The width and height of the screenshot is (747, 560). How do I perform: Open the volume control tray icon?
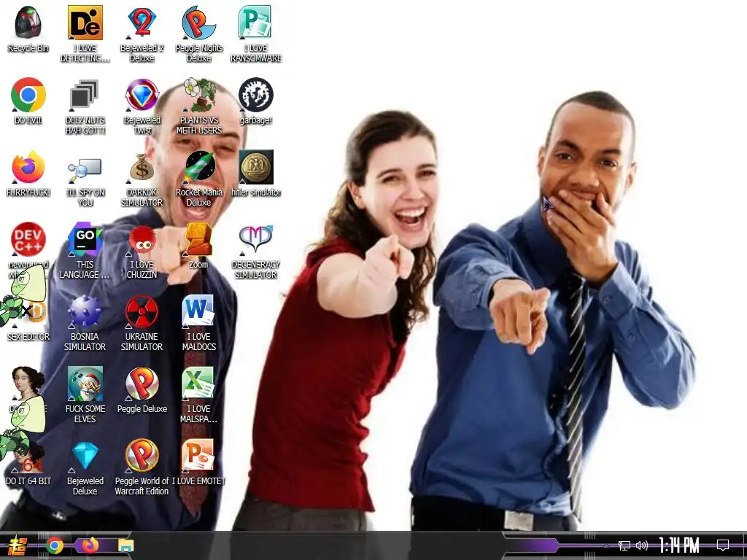(x=642, y=545)
